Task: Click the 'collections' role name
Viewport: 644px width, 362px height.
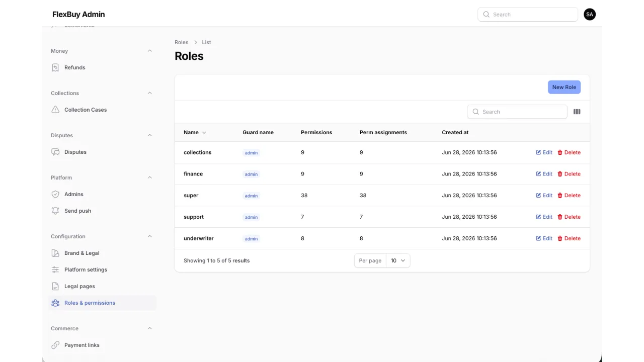Action: pos(197,152)
